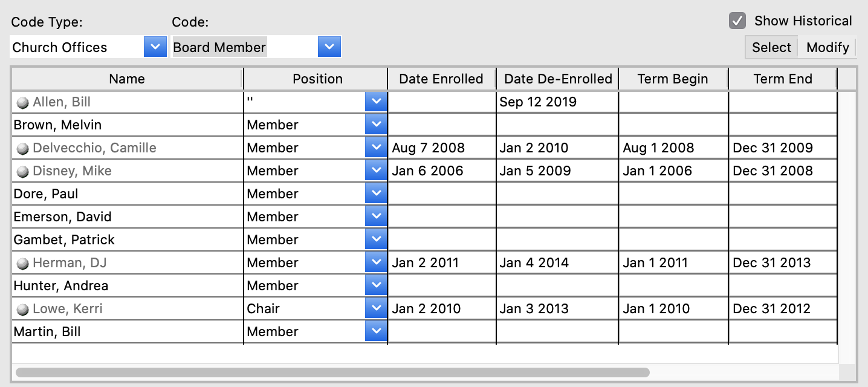Click the Term End column header
This screenshot has height=387, width=868.
782,79
